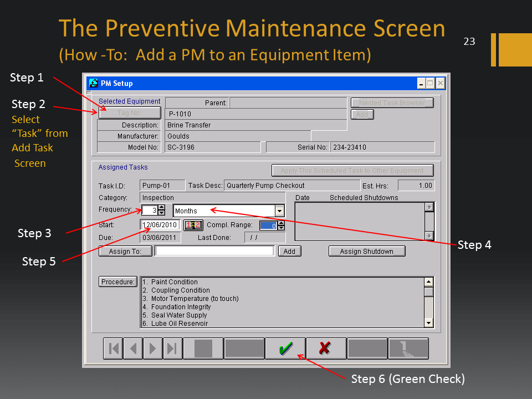
Task: Go to next record arrow button
Action: 153,348
